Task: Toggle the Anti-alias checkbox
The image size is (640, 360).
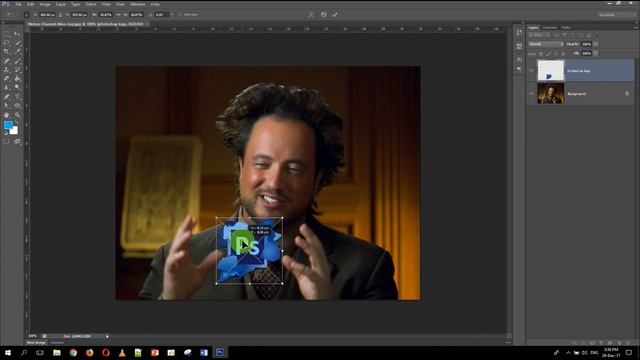Action: coord(180,15)
